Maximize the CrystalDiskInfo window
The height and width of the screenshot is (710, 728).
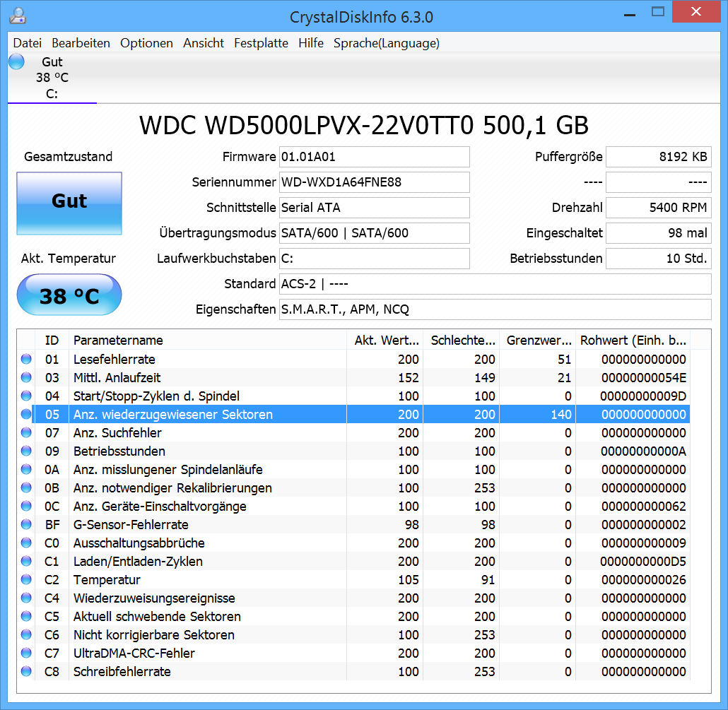coord(658,12)
